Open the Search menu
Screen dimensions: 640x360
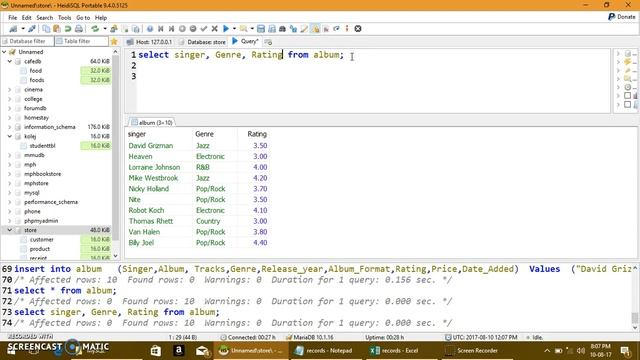(44, 18)
